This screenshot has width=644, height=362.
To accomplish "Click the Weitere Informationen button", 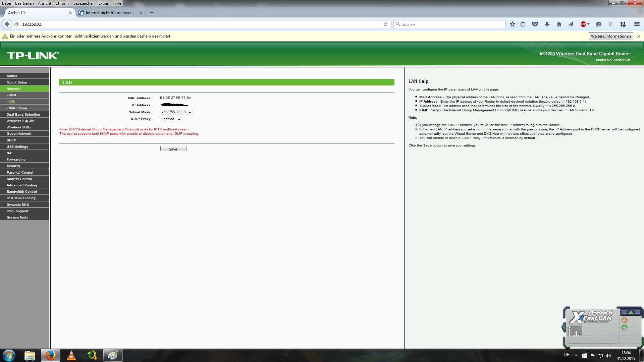I will tap(610, 36).
